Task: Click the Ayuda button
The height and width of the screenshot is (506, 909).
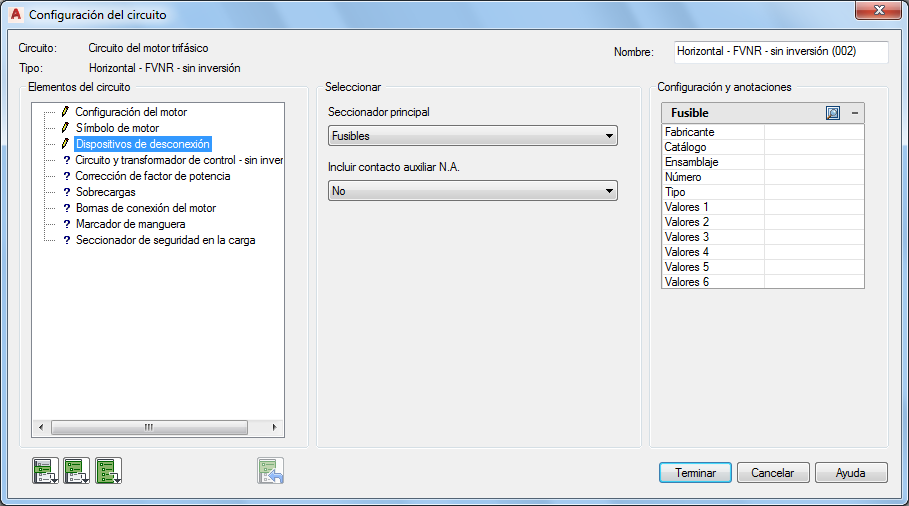Action: pos(850,472)
